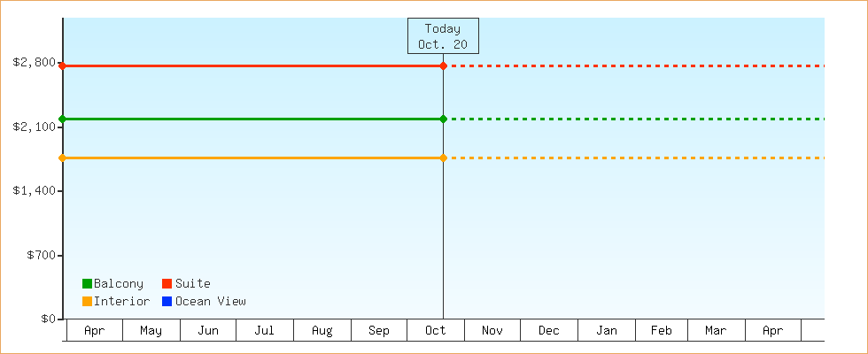Select the Interior legend text
The width and height of the screenshot is (868, 354).
point(121,301)
